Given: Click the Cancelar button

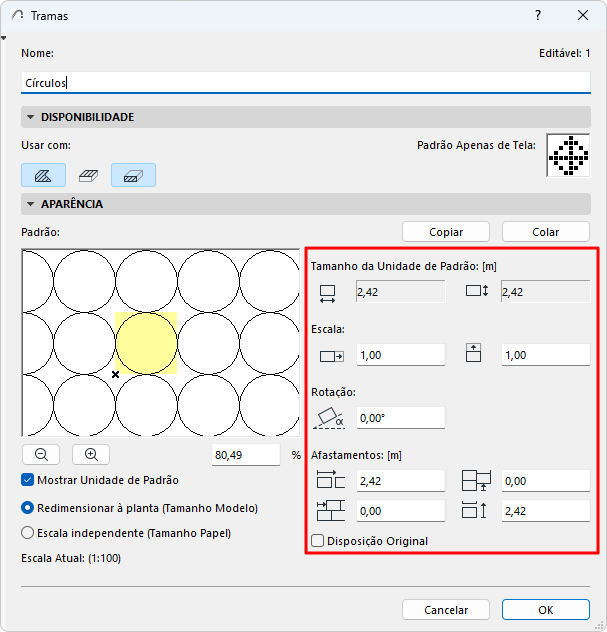Looking at the screenshot, I should [446, 609].
